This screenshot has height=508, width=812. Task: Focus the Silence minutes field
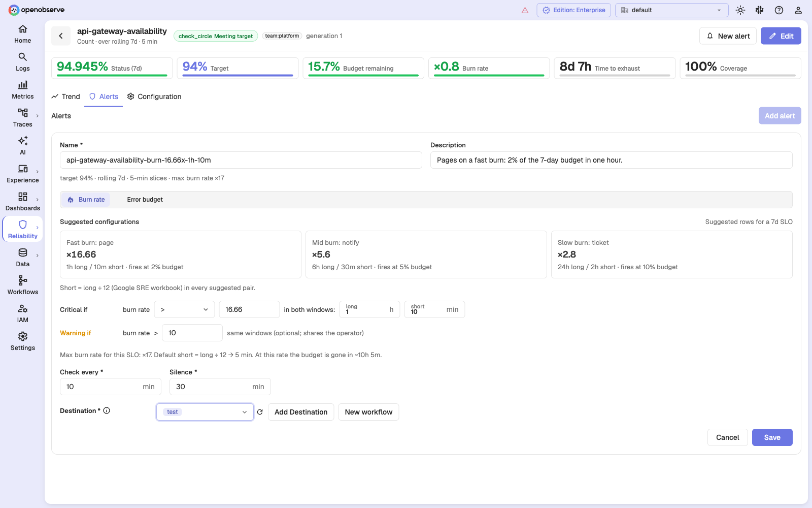(x=220, y=387)
